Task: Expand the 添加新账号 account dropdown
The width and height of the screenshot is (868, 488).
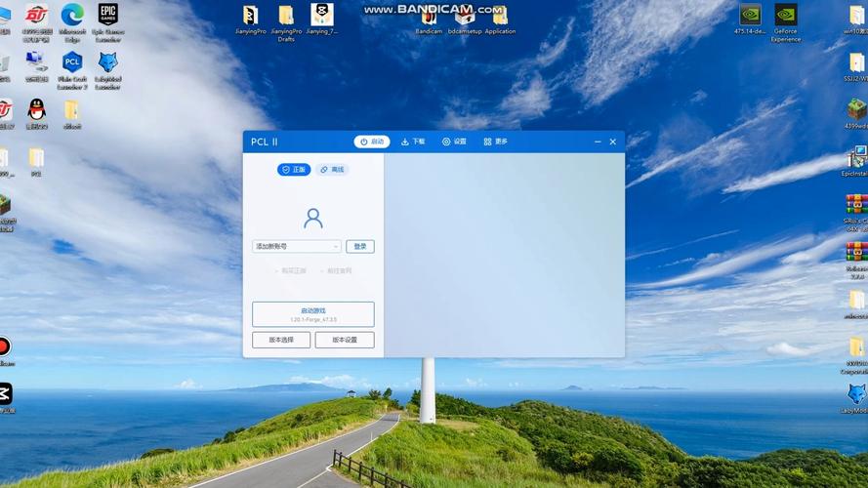Action: pos(297,247)
